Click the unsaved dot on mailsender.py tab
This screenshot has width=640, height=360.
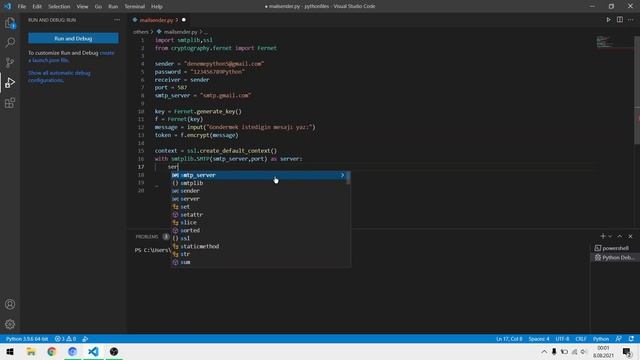point(184,20)
